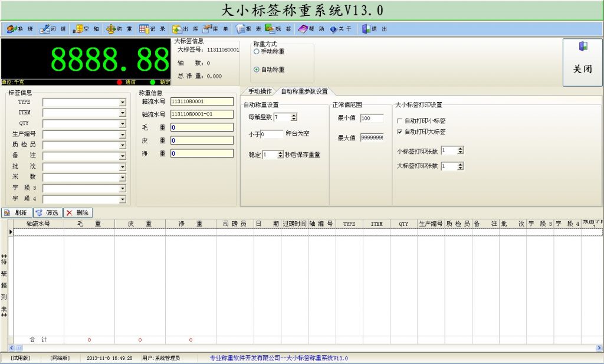
Task: Click the 皮重 input field
Action: coord(202,140)
